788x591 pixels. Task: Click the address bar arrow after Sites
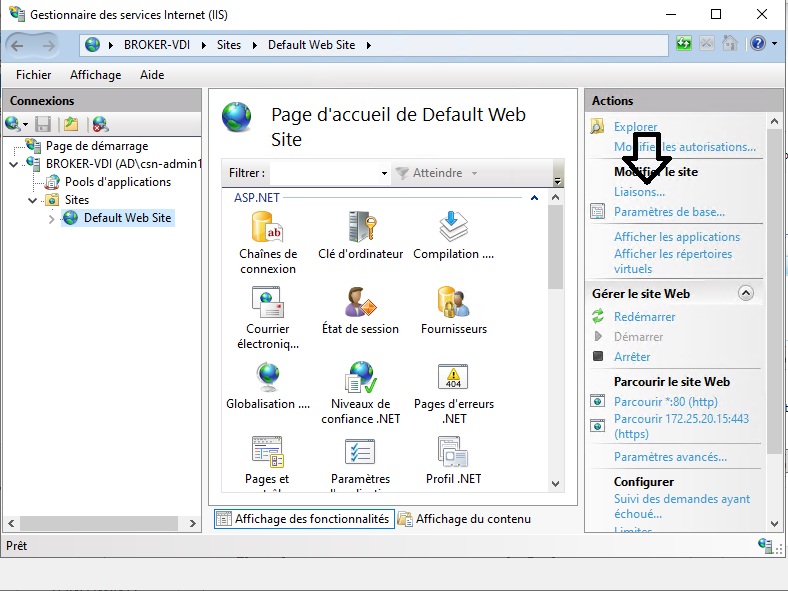[255, 45]
